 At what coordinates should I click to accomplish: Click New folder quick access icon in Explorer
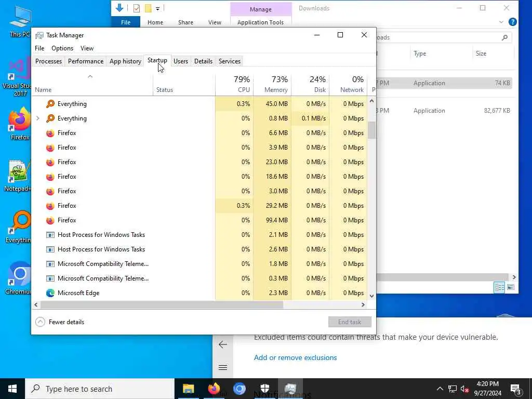pos(148,8)
